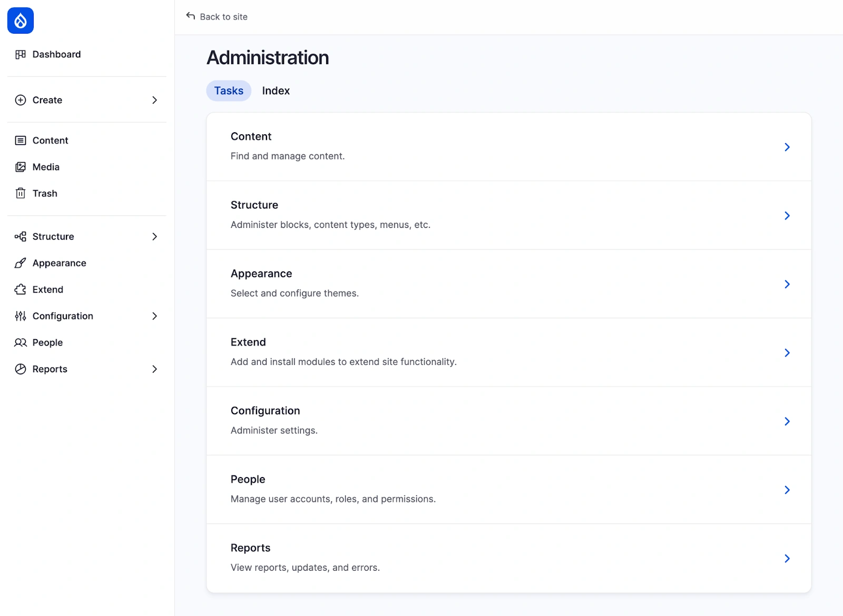Open Dashboard via its grid icon
This screenshot has height=616, width=843.
(x=21, y=55)
